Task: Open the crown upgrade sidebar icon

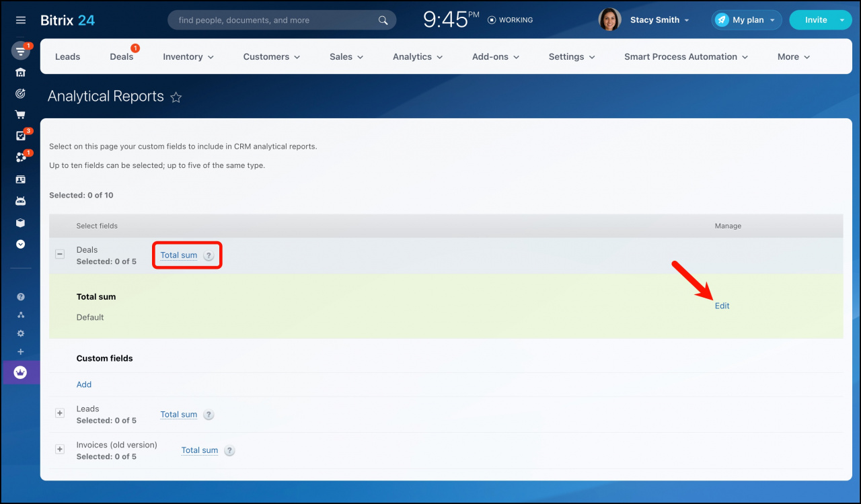Action: [21, 372]
